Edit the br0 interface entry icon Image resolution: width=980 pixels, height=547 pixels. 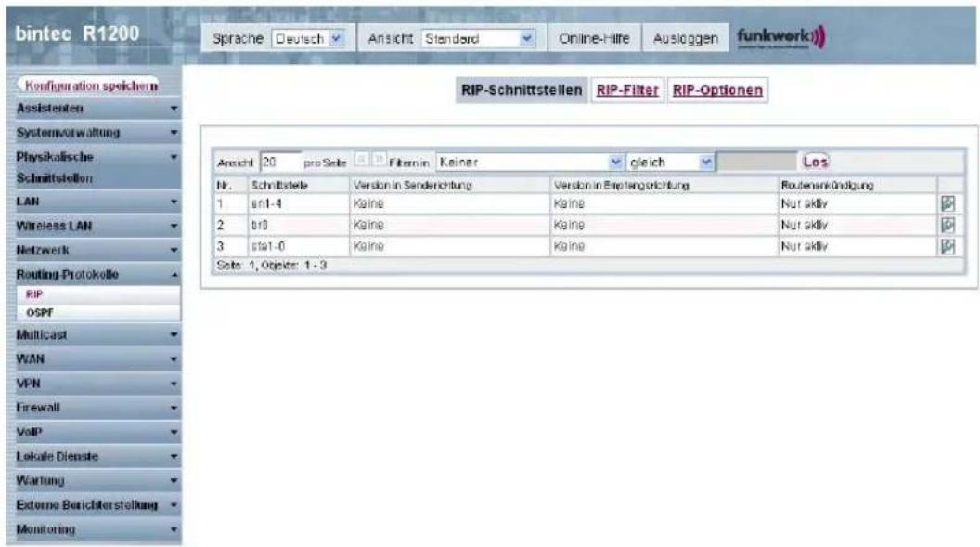pyautogui.click(x=948, y=225)
